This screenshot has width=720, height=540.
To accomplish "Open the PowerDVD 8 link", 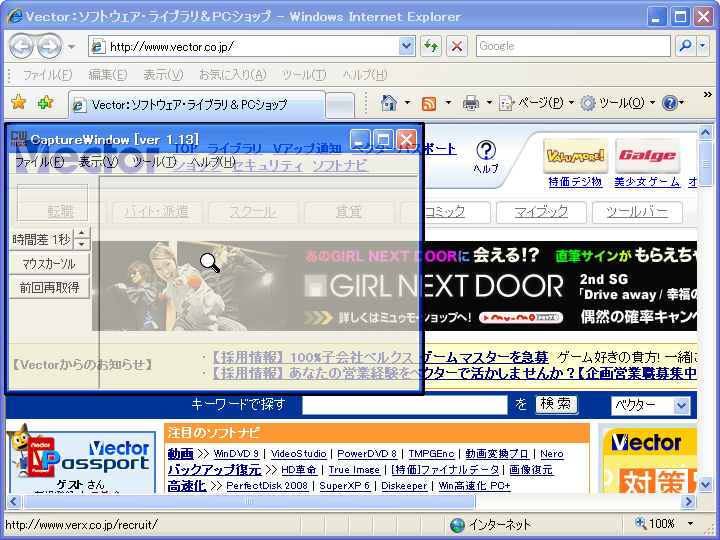I will point(367,454).
